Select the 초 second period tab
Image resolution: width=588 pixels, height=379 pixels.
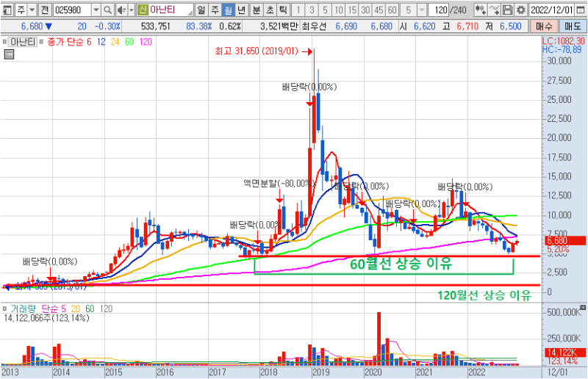tap(270, 10)
